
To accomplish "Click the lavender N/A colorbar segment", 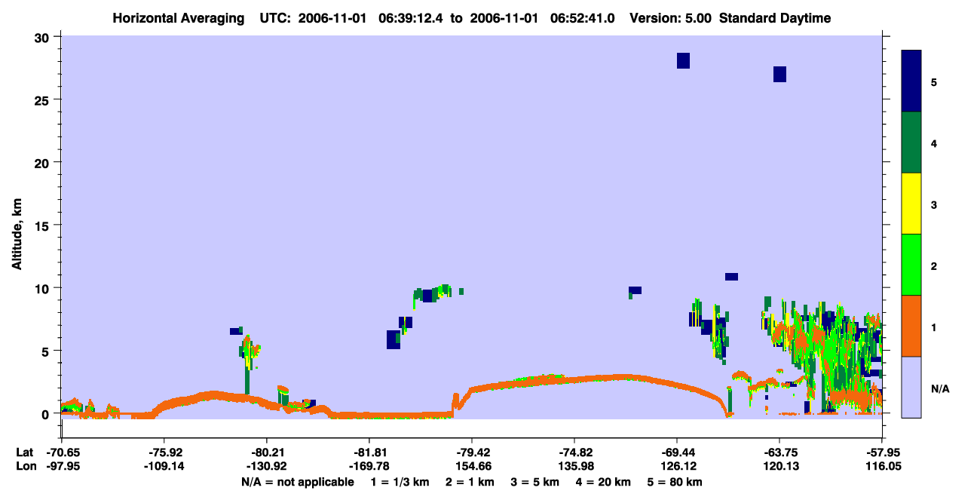I will coord(911,387).
